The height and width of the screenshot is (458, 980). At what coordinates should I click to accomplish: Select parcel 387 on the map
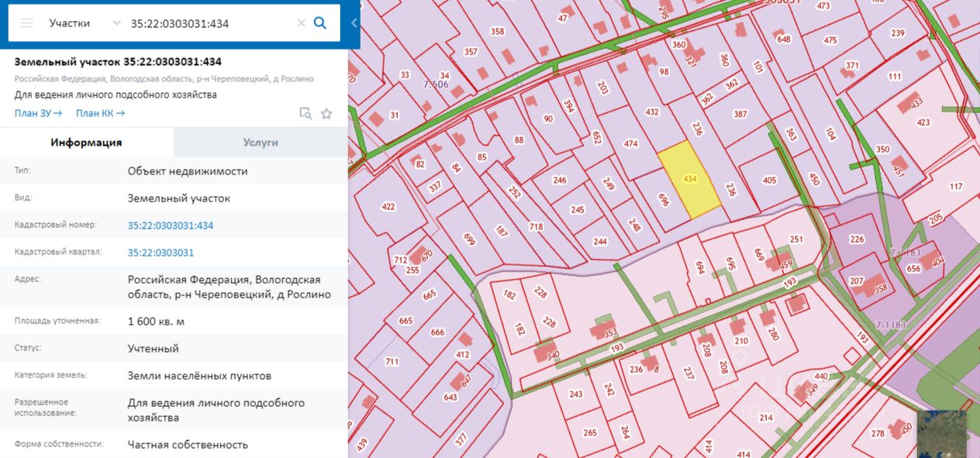click(x=740, y=114)
